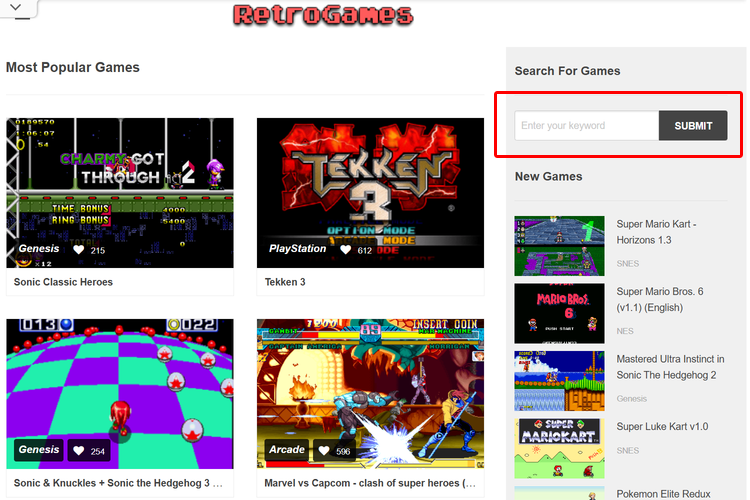Click the Search For Games heading
The width and height of the screenshot is (750, 500).
(567, 71)
